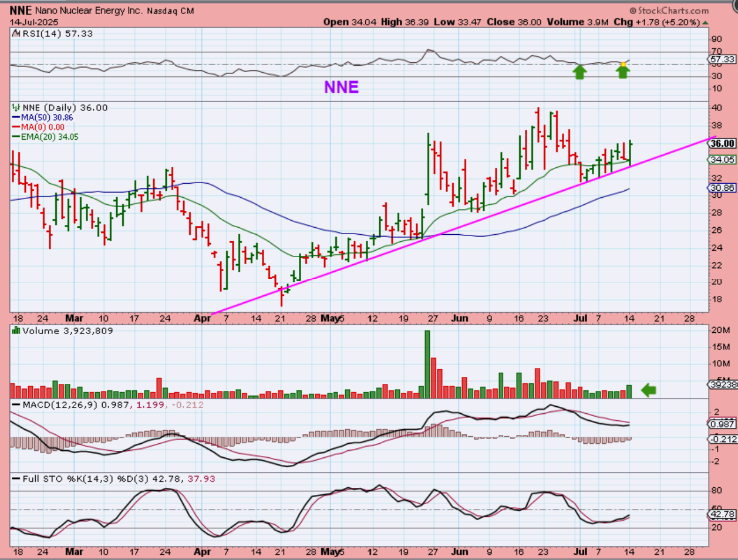This screenshot has height=560, width=738.
Task: Click the line icon before the MACD(12,26,9) label
Action: point(15,404)
